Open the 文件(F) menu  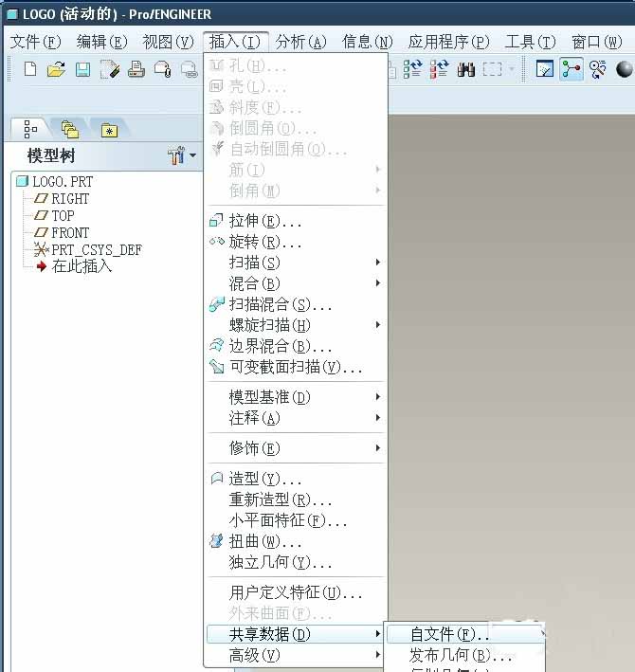click(36, 42)
